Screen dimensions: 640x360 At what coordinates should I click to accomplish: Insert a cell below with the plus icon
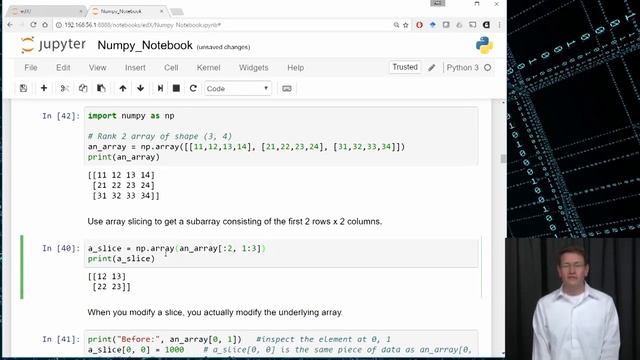tap(44, 88)
